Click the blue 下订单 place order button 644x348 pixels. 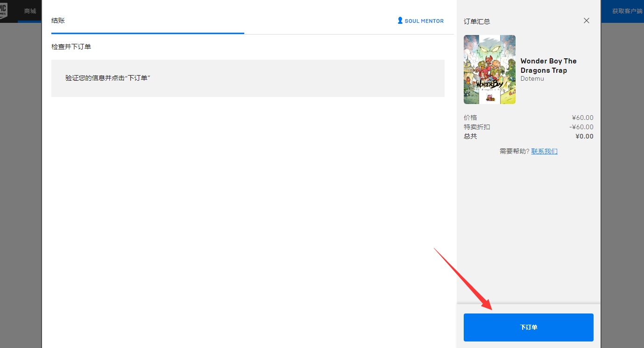[x=528, y=327]
